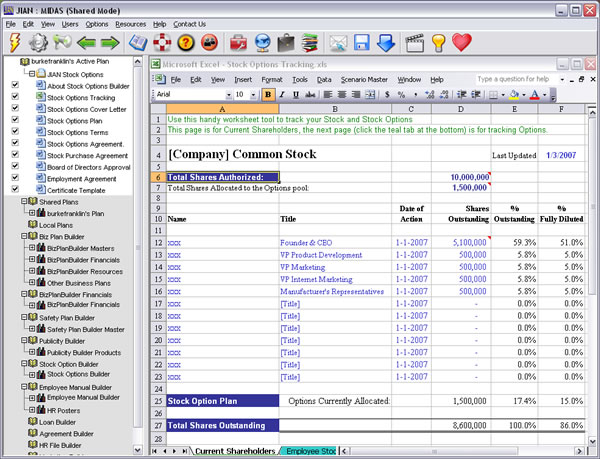Click the movie clapperboard icon
The height and width of the screenshot is (459, 600).
[414, 42]
